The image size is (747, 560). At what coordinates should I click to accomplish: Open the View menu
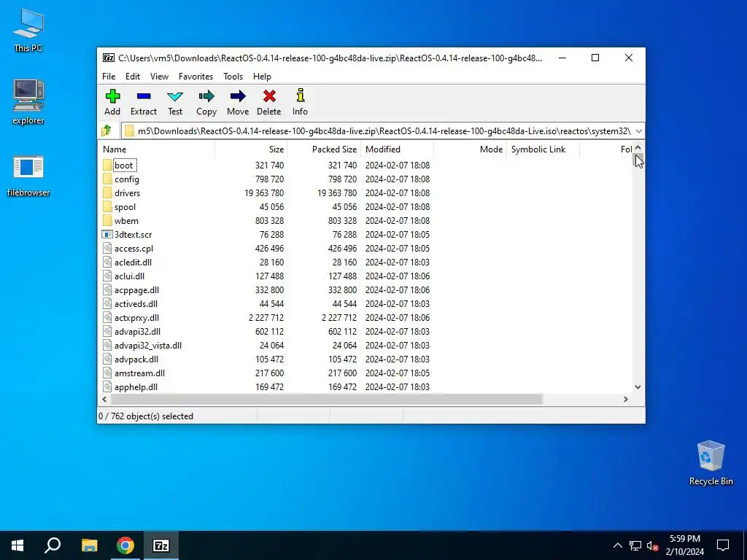point(159,76)
